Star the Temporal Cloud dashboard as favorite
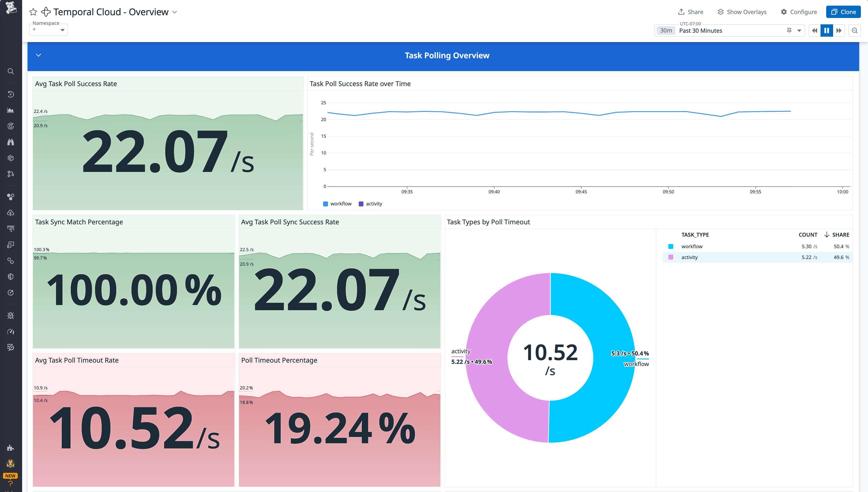 (33, 12)
